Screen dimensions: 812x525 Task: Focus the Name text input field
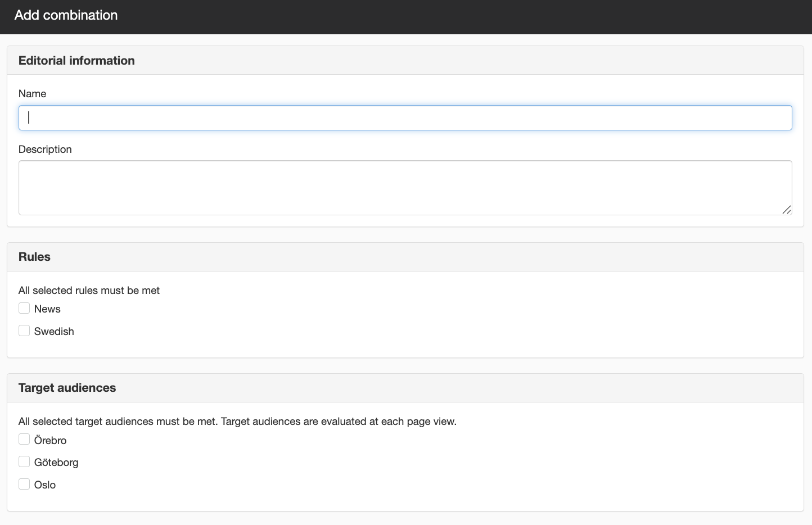point(405,117)
